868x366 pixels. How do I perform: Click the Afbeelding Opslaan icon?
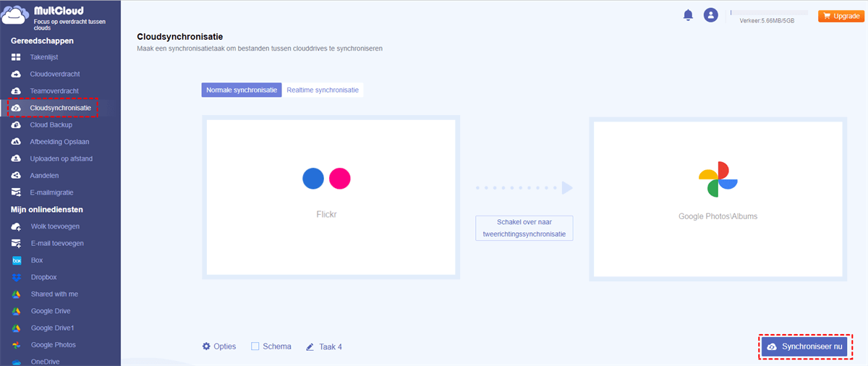pyautogui.click(x=16, y=142)
